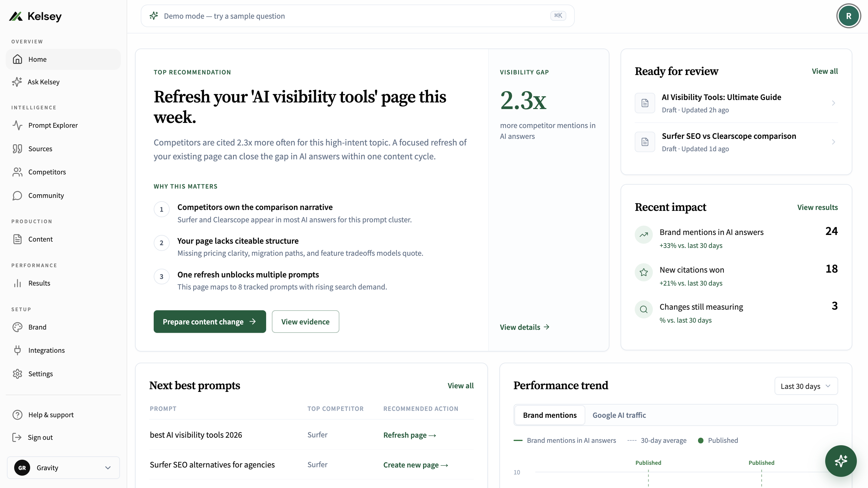Click Refresh page action link
This screenshot has width=868, height=488.
tap(409, 435)
